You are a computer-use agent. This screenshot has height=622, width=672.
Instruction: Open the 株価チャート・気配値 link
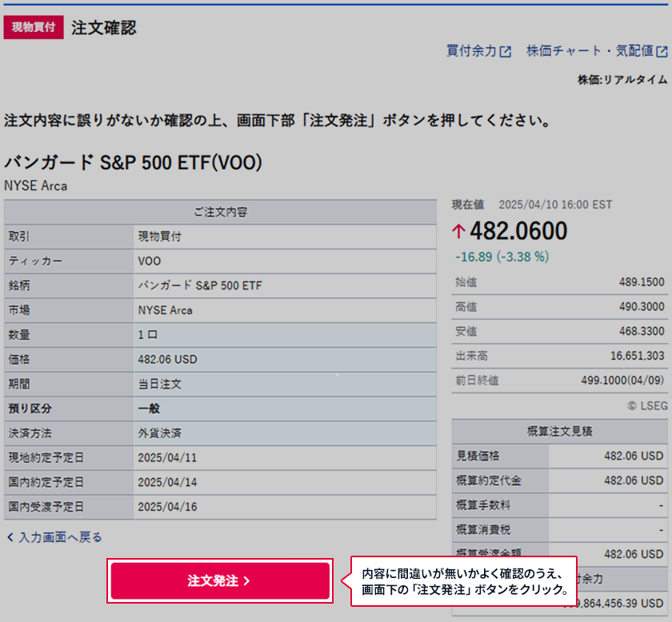coord(597,51)
